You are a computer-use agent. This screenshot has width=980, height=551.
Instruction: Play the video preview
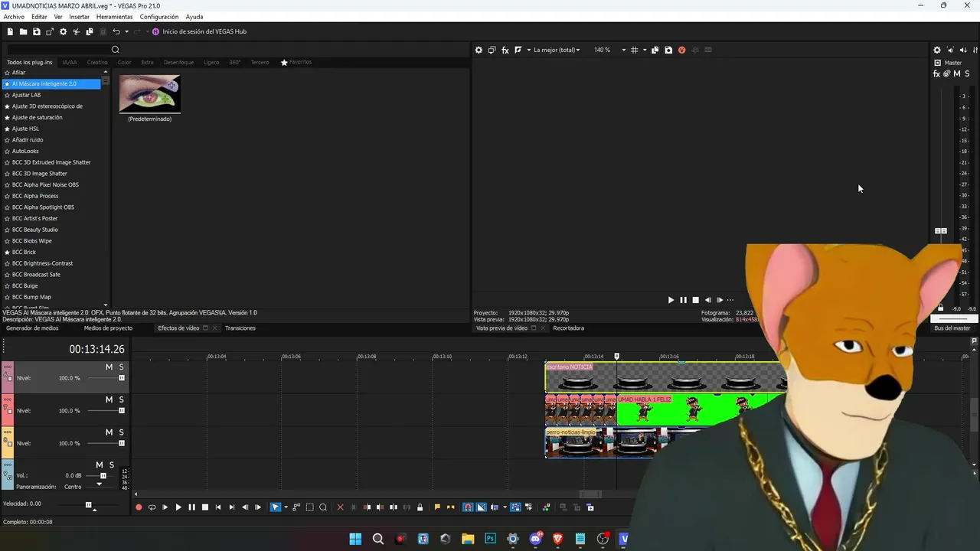pos(671,300)
